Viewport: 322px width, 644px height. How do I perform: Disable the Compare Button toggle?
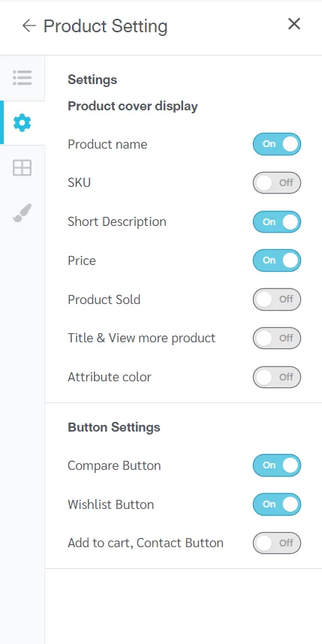(277, 465)
